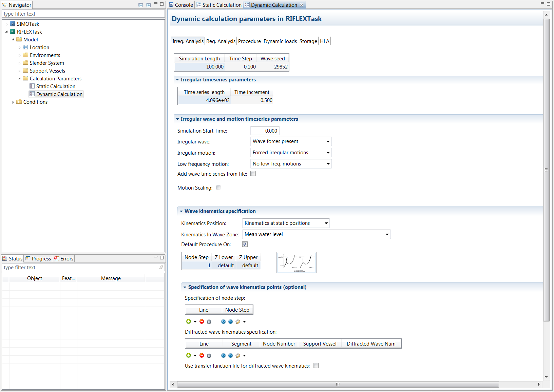The height and width of the screenshot is (392, 554).
Task: Click green add icon under node step table
Action: [x=189, y=321]
